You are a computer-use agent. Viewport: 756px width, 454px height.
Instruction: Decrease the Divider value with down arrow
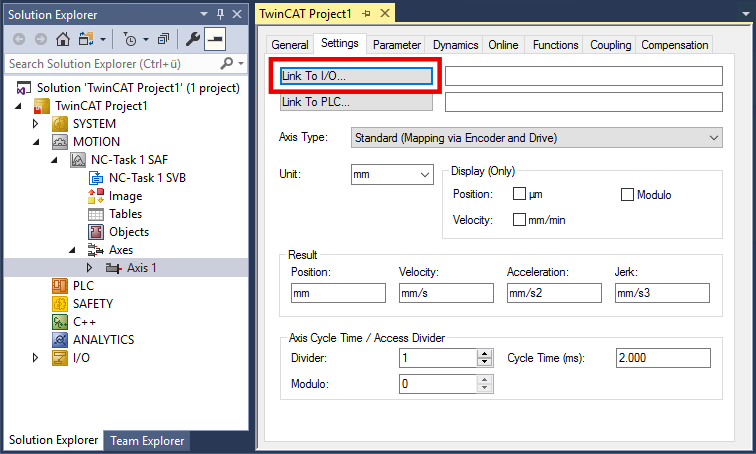pyautogui.click(x=485, y=362)
